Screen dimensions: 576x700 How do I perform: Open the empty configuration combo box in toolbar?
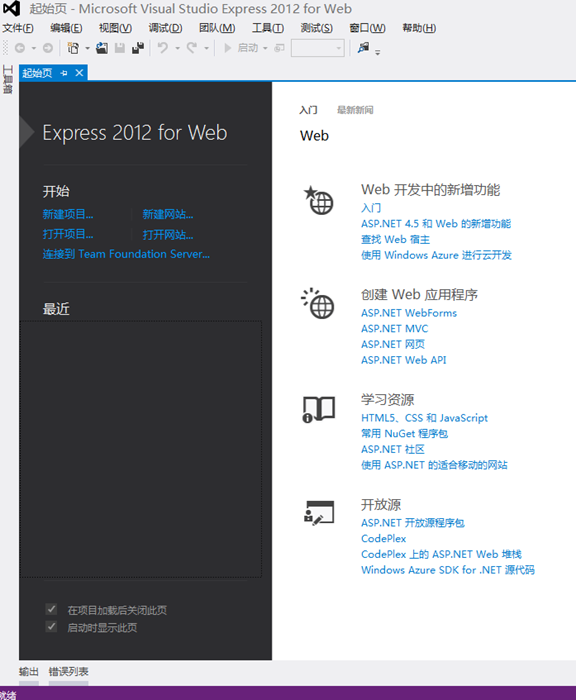tap(317, 48)
